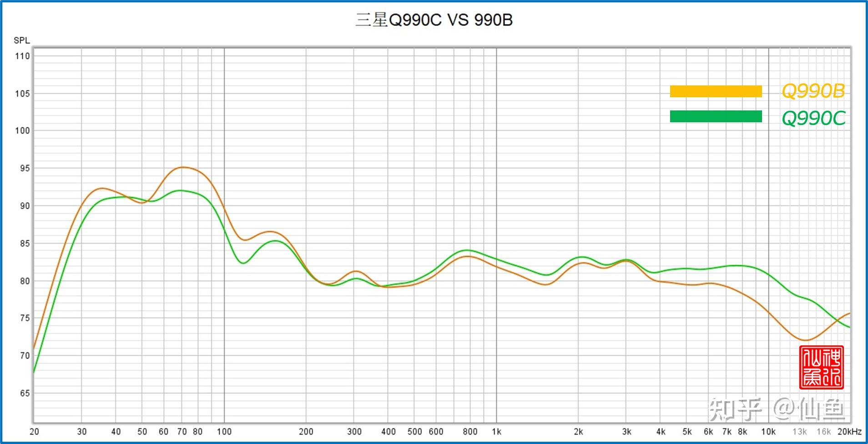868x444 pixels.
Task: Expand the 100 Hz gridline label
Action: coord(223,432)
